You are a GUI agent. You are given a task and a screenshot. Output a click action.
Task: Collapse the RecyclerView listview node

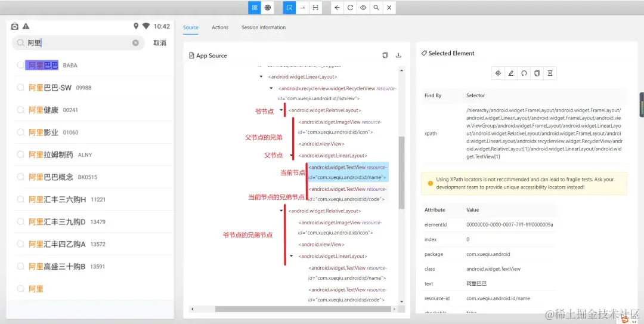271,88
